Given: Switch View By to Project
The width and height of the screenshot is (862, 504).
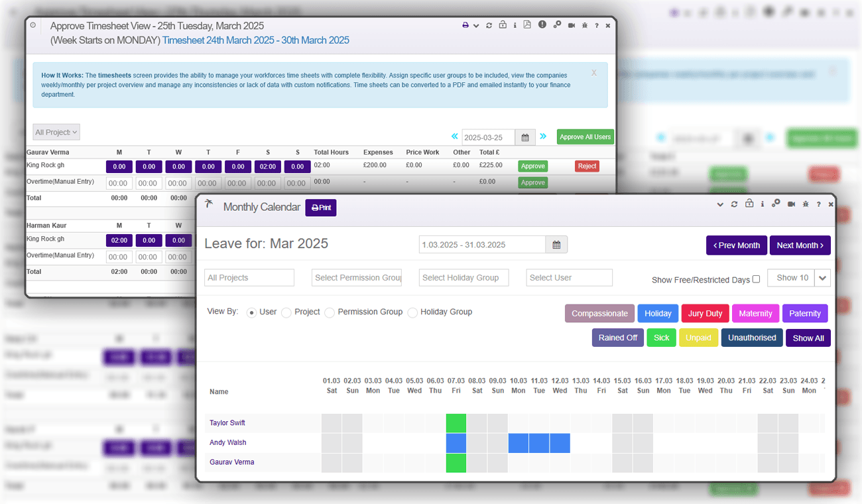Looking at the screenshot, I should [286, 312].
